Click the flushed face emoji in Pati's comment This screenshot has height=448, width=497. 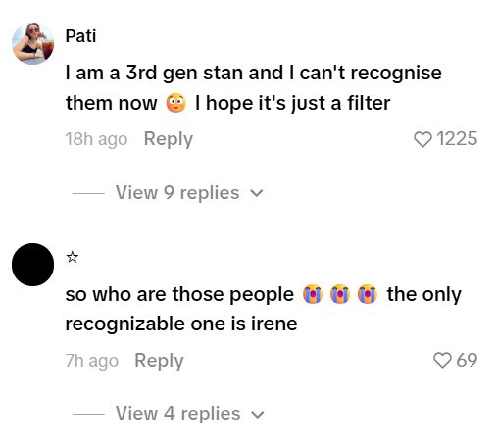[x=176, y=103]
